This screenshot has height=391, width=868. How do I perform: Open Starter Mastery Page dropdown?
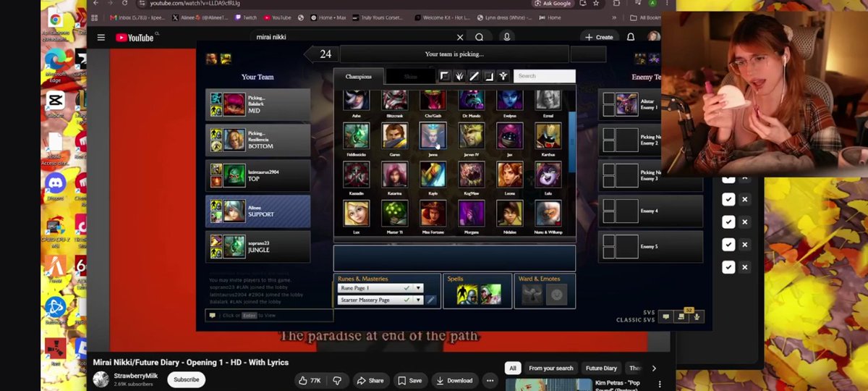(380, 300)
